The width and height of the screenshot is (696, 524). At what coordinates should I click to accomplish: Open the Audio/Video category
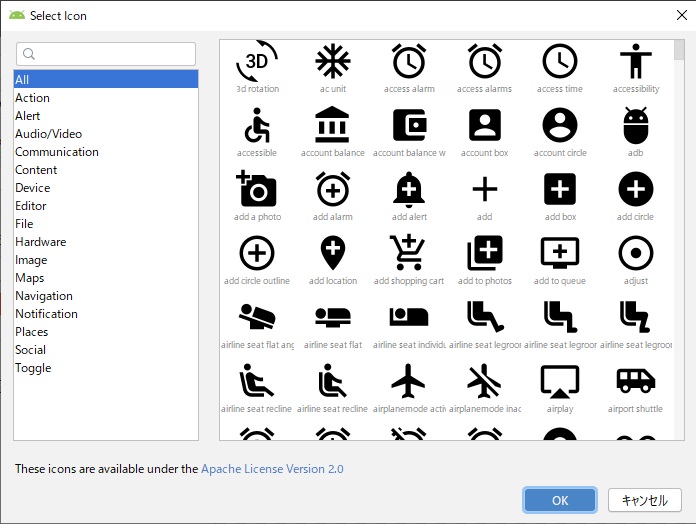point(106,134)
